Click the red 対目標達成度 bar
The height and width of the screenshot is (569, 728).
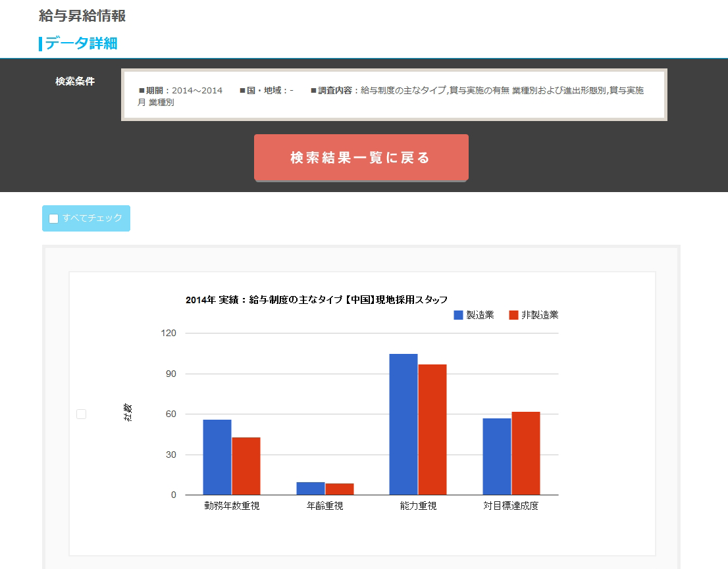pos(526,453)
